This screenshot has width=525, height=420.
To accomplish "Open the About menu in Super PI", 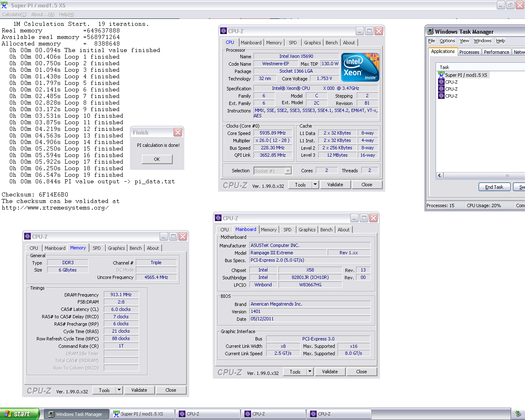I will (43, 14).
